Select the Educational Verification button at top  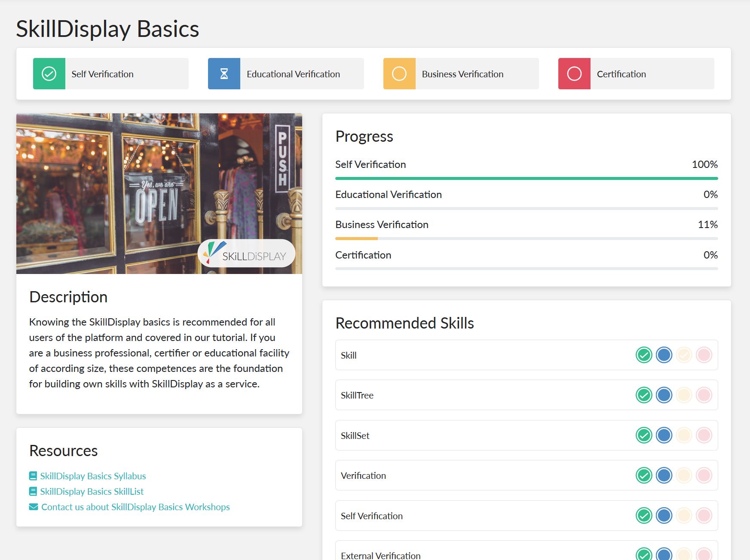coord(286,74)
